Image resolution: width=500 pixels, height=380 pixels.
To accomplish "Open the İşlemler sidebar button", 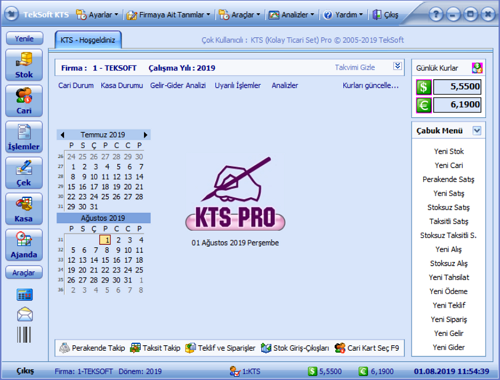I will [24, 137].
